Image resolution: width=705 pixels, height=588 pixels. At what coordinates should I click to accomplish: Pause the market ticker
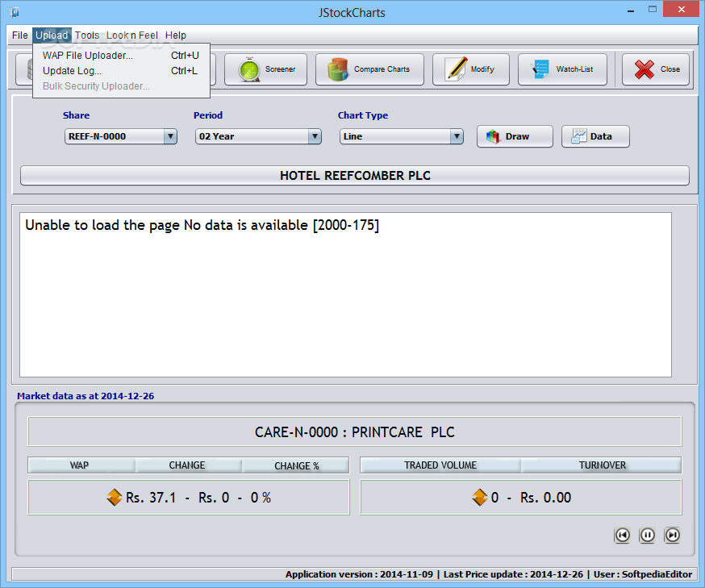point(648,535)
